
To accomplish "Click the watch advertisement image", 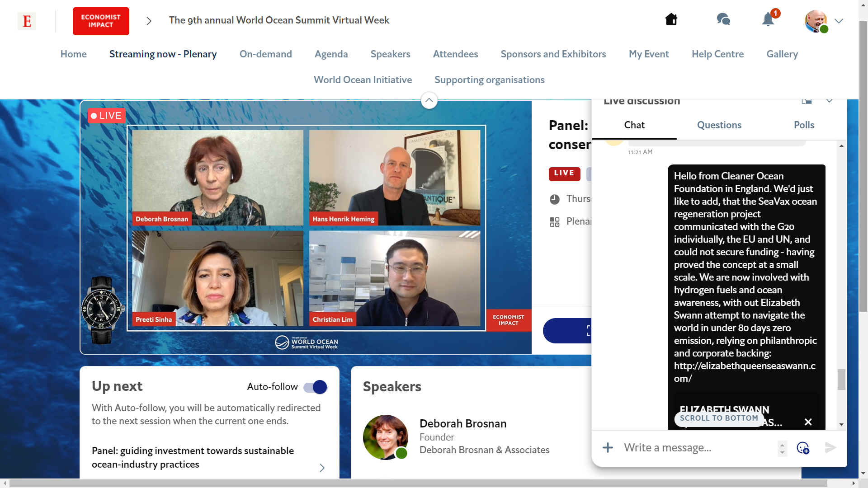I will tap(103, 311).
